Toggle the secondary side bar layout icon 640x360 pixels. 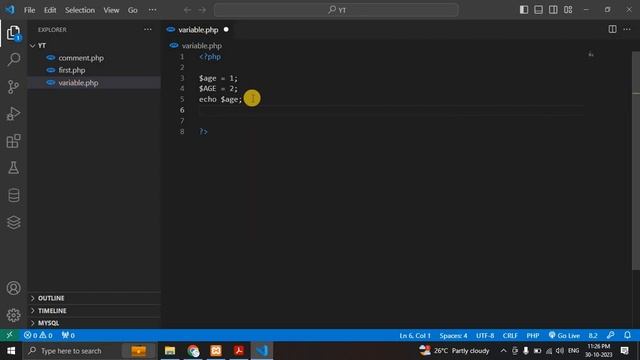pos(553,9)
